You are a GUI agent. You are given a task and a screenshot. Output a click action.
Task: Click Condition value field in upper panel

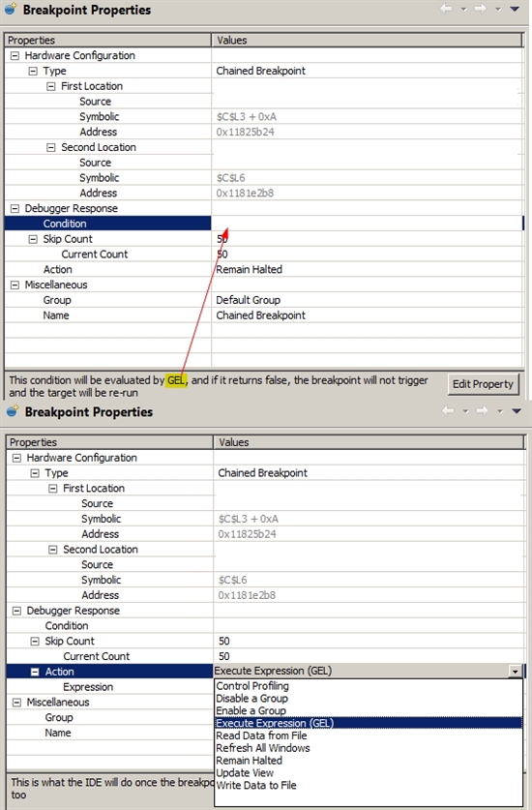[x=368, y=224]
